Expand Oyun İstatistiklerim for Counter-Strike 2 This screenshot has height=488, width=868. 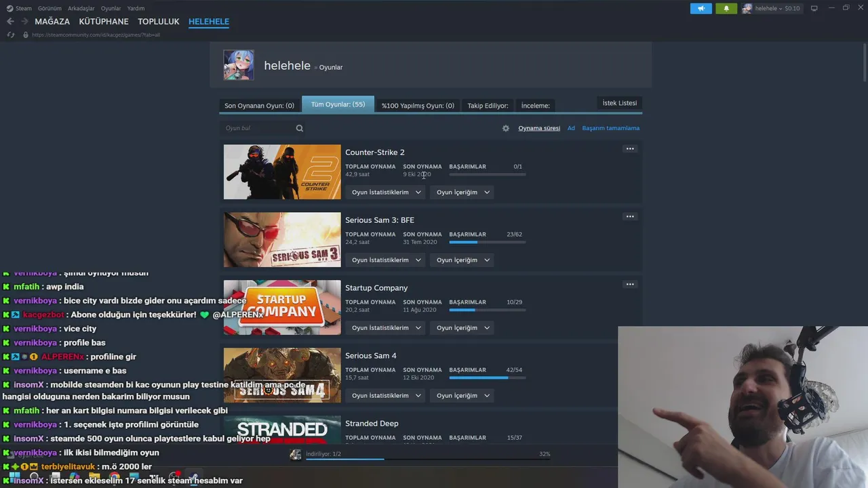(386, 192)
